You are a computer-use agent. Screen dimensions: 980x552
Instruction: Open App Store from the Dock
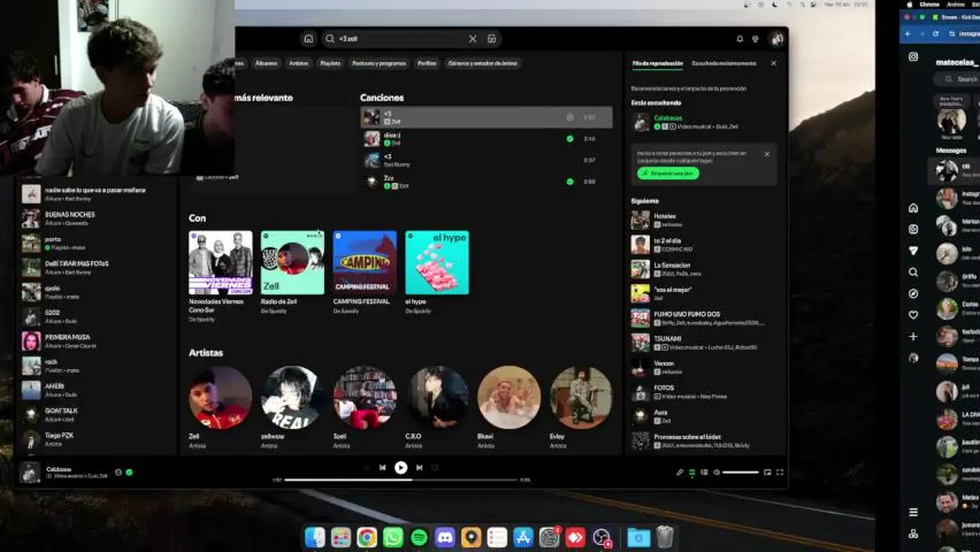(x=523, y=537)
